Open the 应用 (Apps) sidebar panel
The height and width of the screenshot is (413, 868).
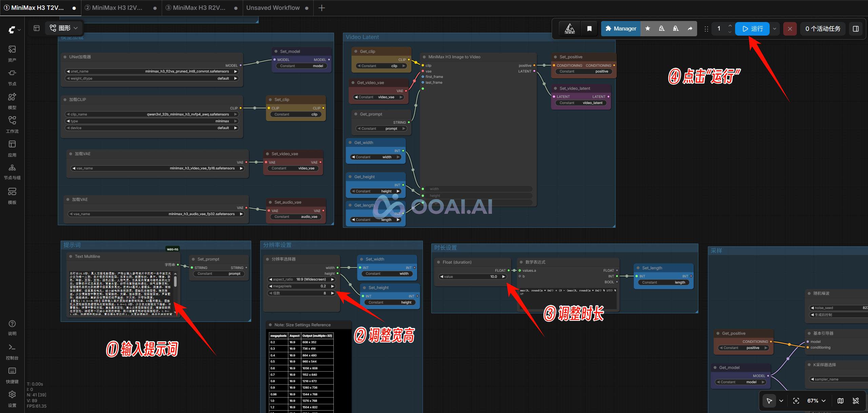[12, 149]
